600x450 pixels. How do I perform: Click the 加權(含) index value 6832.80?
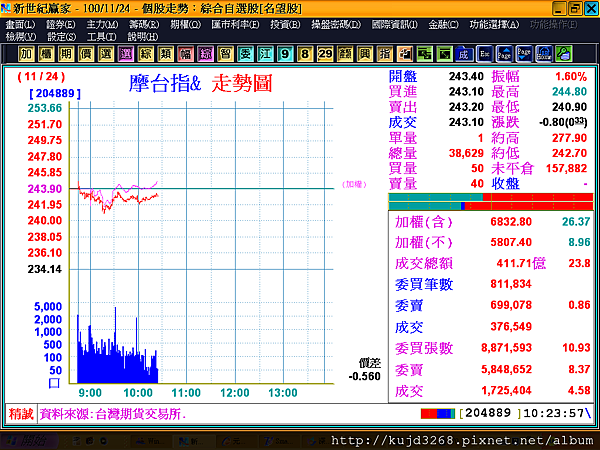(511, 222)
